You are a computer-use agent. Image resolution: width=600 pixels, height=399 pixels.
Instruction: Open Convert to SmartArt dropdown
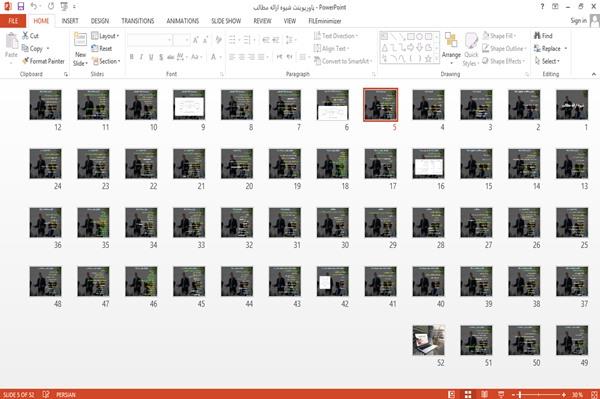[x=344, y=61]
